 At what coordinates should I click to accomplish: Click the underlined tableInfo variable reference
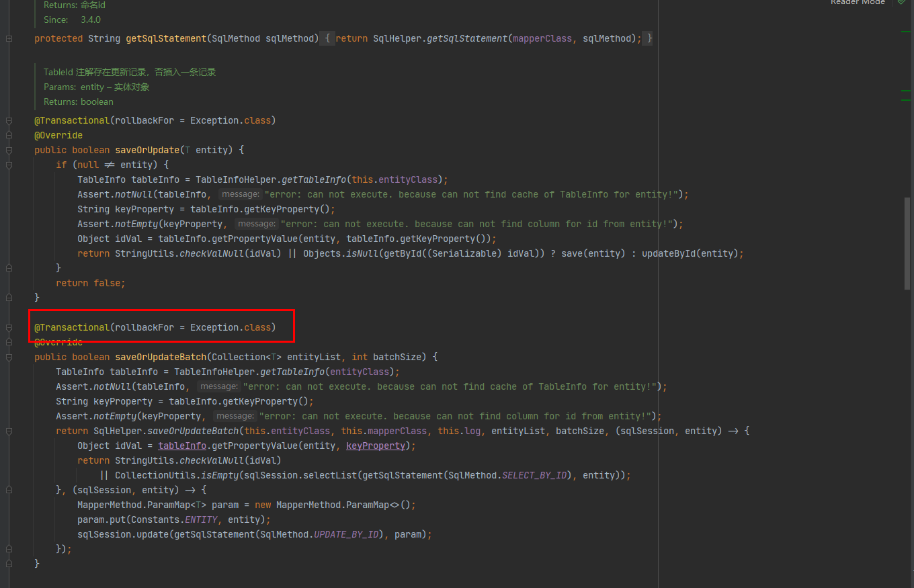coord(182,446)
